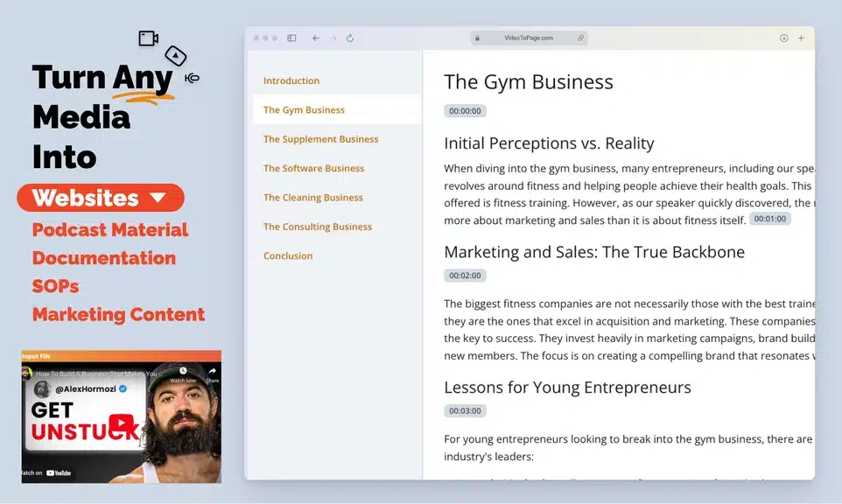Image resolution: width=842 pixels, height=504 pixels.
Task: Click the VideoToPage.com address bar
Action: (530, 38)
